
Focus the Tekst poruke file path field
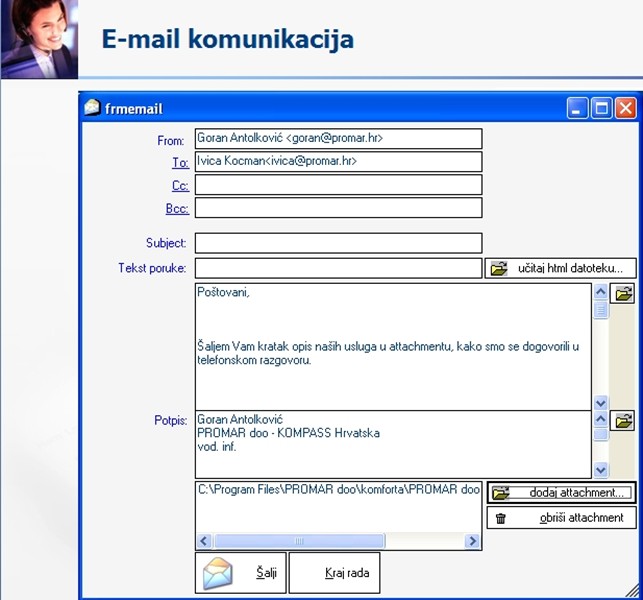[x=338, y=268]
